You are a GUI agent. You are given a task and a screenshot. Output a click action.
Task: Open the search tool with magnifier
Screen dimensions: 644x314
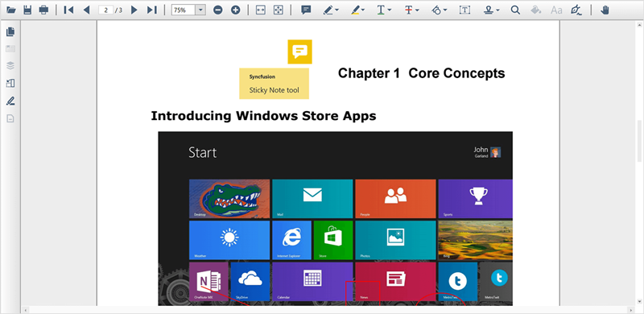click(x=515, y=10)
